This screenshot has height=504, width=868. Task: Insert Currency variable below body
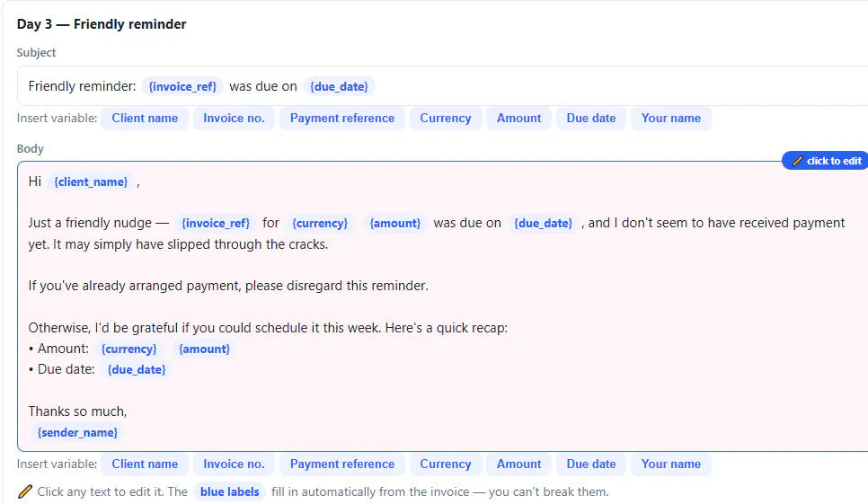click(x=446, y=464)
